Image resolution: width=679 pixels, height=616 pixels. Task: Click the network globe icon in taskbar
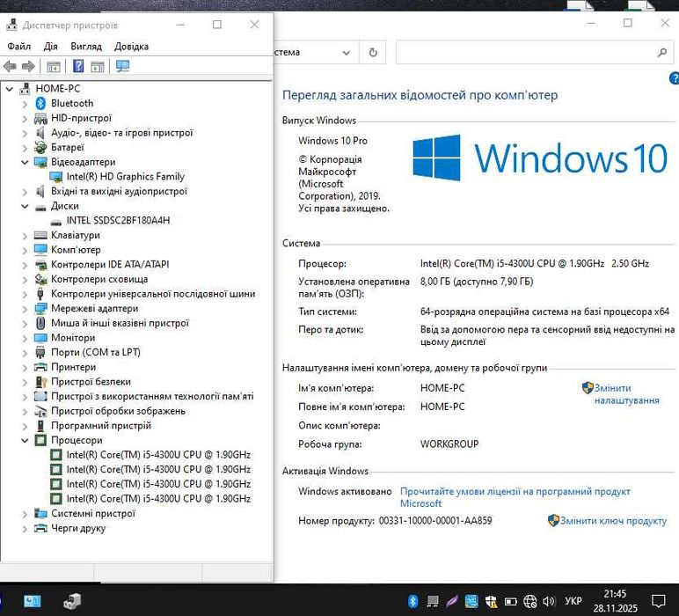[530, 601]
